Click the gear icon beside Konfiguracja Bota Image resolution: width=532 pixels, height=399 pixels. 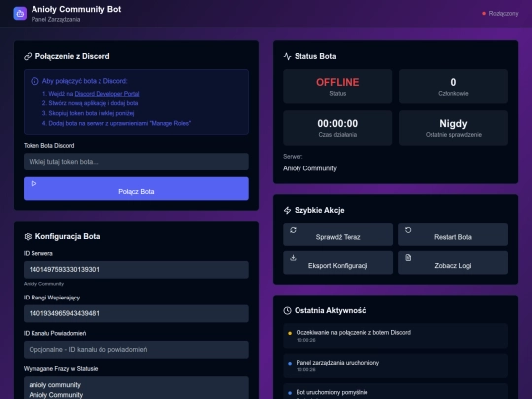(x=28, y=236)
